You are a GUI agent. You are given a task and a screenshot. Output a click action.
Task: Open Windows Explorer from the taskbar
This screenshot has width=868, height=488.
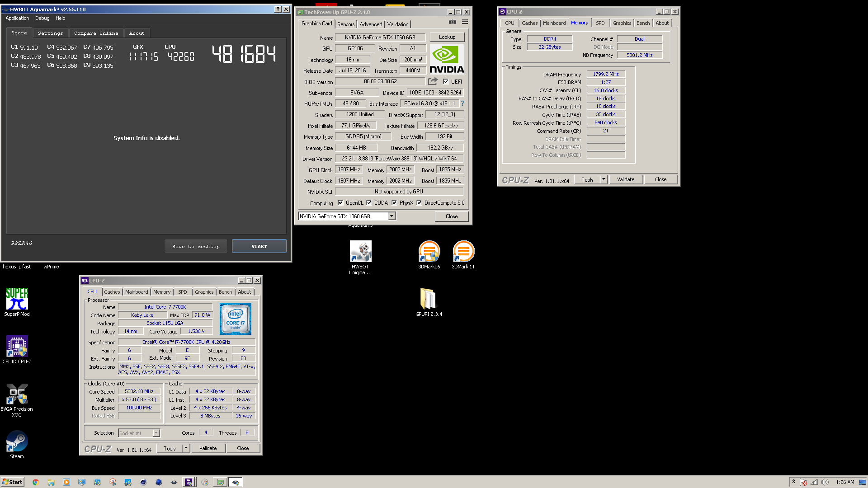[51, 482]
